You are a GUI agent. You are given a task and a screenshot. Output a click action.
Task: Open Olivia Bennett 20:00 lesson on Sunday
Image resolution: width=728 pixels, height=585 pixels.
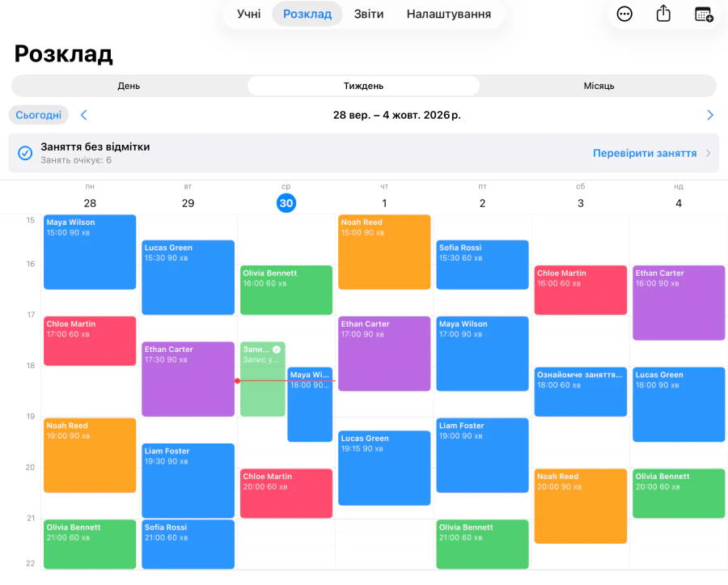(679, 494)
